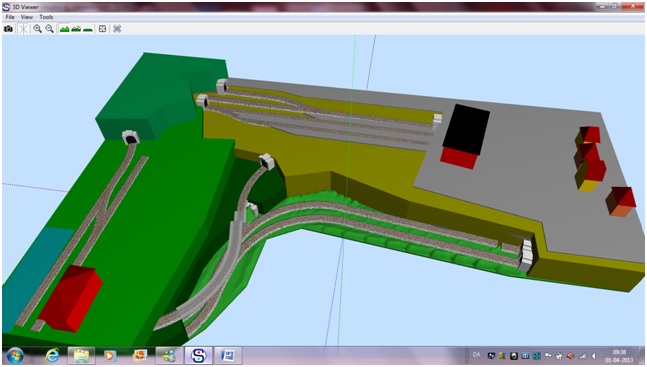The height and width of the screenshot is (367, 647).
Task: Click the Windows Start button
Action: pyautogui.click(x=15, y=355)
